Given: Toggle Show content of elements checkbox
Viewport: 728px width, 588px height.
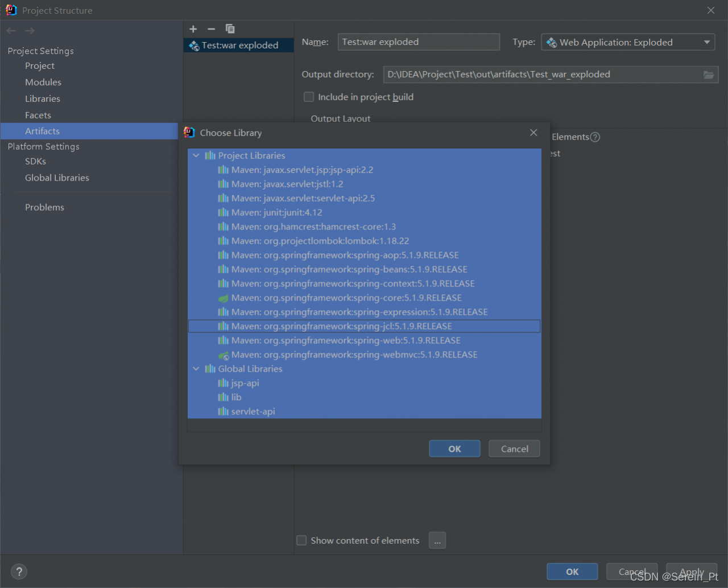Looking at the screenshot, I should pos(301,541).
